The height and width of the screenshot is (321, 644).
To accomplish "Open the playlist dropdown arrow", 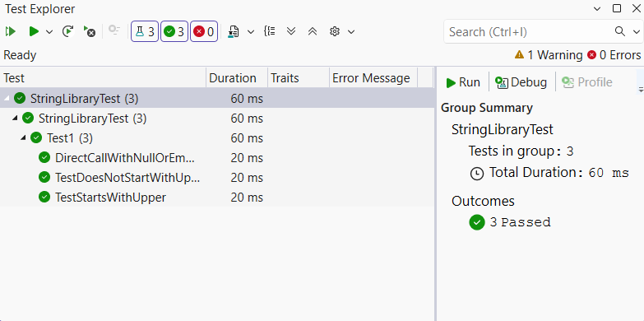I will pos(251,32).
